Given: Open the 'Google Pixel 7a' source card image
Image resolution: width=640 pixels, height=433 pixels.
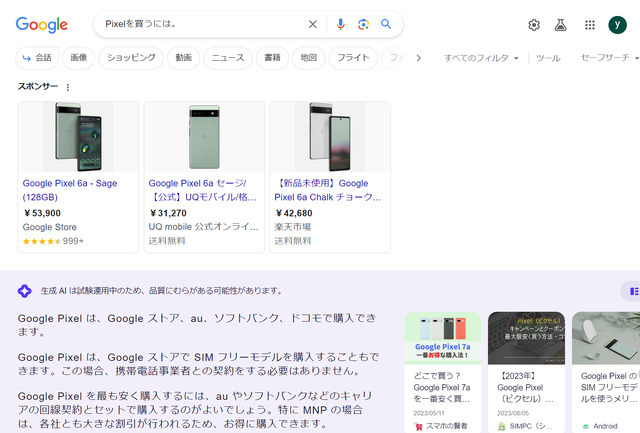Looking at the screenshot, I should (x=443, y=338).
